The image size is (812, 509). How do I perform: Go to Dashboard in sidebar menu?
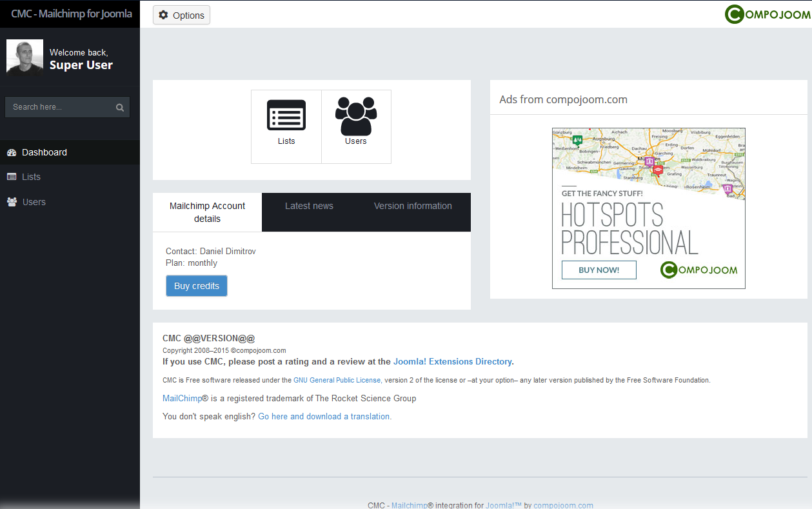coord(70,152)
